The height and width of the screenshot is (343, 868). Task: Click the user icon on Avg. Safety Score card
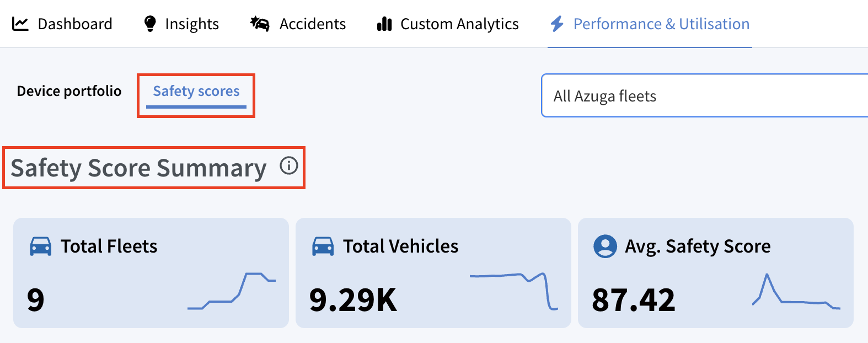[605, 246]
